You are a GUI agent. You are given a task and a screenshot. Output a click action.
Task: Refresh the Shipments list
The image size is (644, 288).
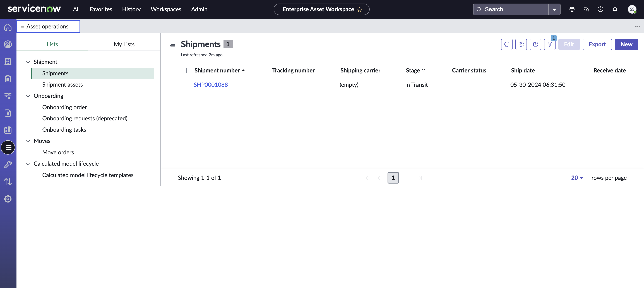point(506,44)
